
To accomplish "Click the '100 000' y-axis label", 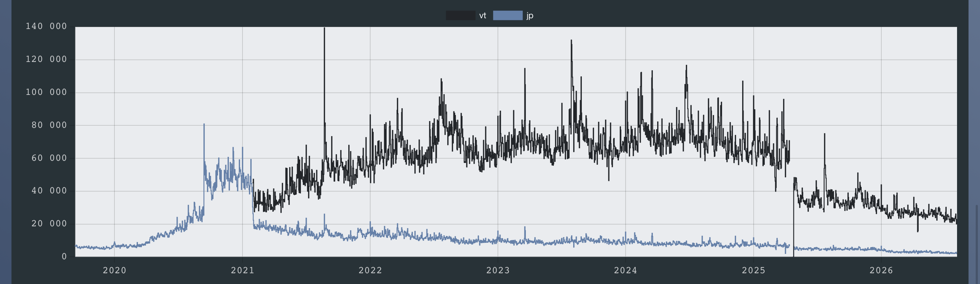I will coord(46,92).
